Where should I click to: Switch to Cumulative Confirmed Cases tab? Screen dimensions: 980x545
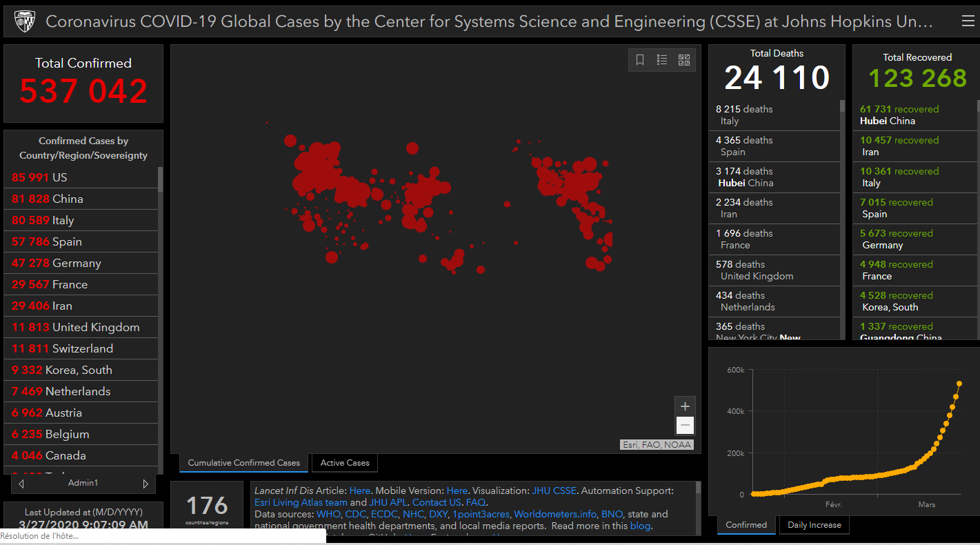coord(244,463)
